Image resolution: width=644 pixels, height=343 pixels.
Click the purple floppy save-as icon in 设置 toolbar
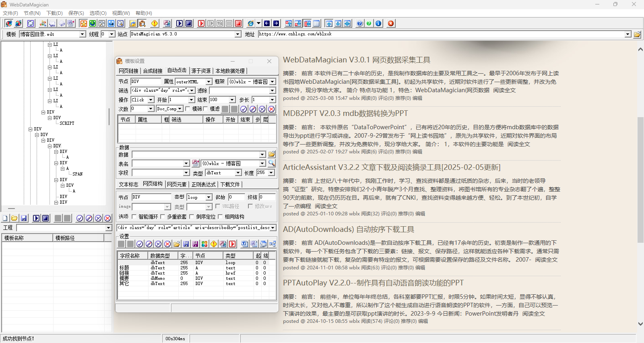point(195,244)
